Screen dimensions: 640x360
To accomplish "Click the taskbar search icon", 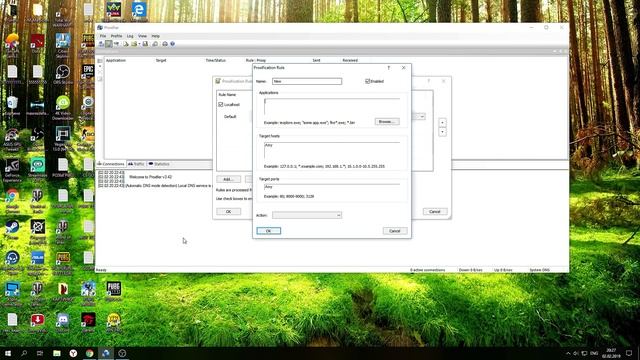I will click(24, 353).
